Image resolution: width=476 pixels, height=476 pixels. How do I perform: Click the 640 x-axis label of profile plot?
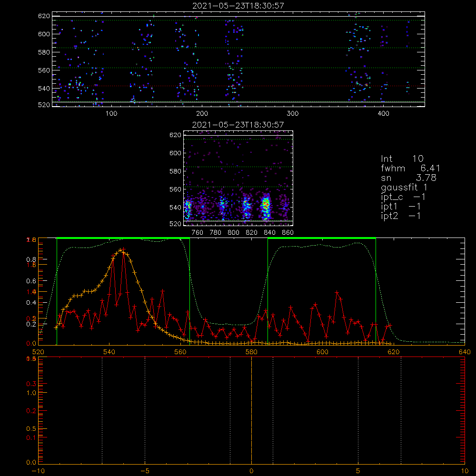465,352
